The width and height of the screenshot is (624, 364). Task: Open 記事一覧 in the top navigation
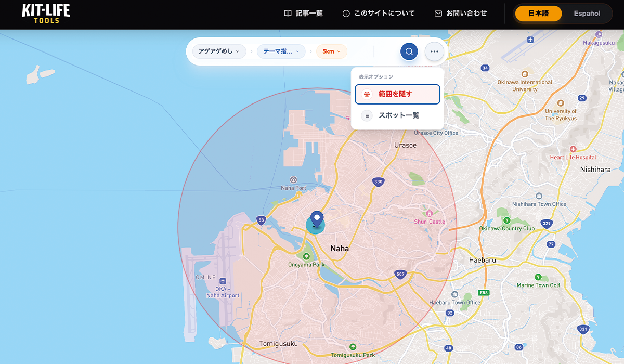(x=303, y=14)
